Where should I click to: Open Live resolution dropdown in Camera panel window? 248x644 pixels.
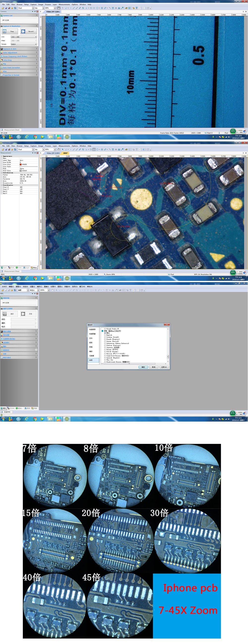[x=24, y=37]
